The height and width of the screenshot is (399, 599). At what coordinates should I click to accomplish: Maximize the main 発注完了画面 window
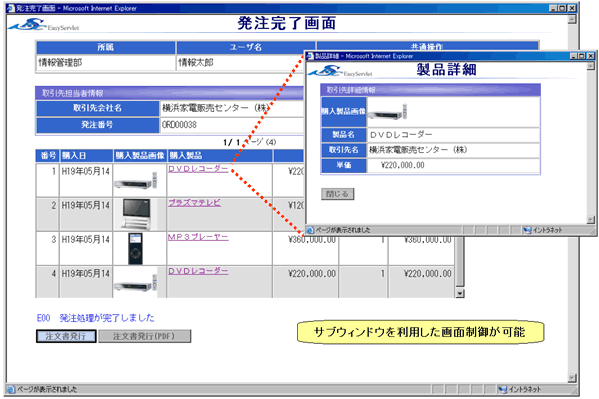coord(563,8)
